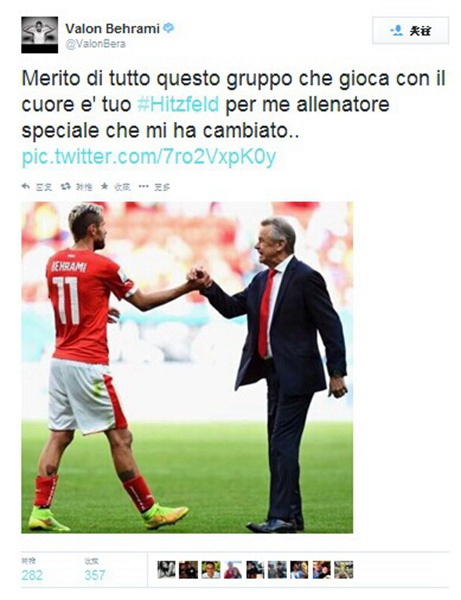This screenshot has width=461, height=600.
Task: Click the Follow button with person icon
Action: tap(410, 30)
